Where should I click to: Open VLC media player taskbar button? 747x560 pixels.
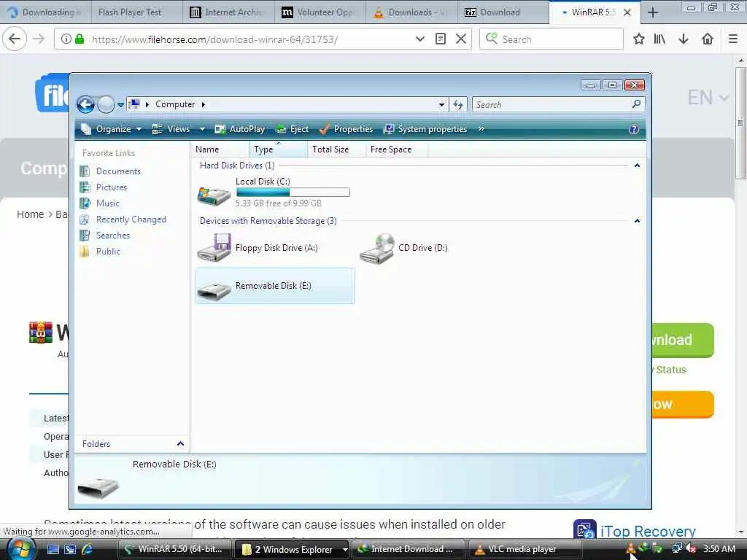524,549
